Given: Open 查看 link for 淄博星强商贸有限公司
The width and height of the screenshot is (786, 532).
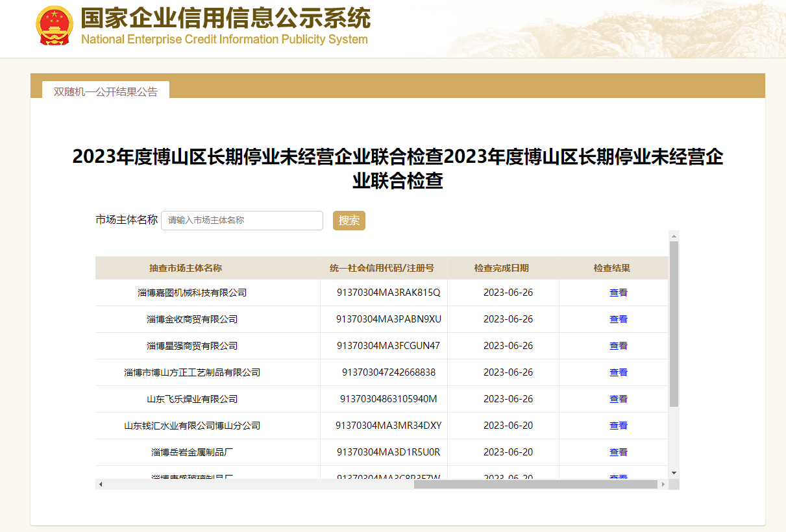Looking at the screenshot, I should (618, 346).
